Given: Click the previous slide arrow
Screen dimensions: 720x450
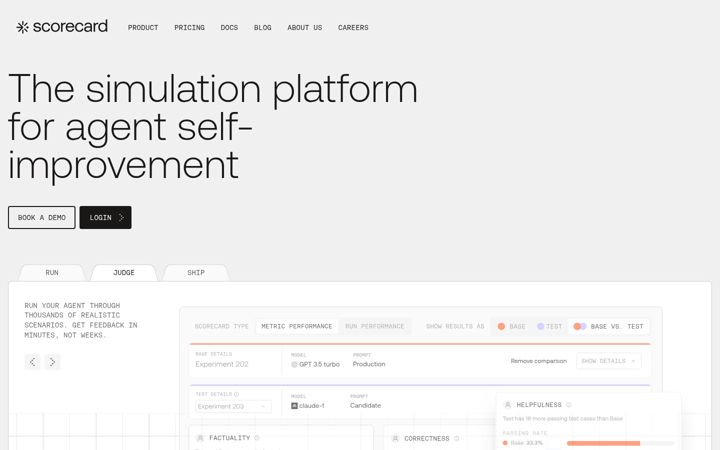Looking at the screenshot, I should pyautogui.click(x=32, y=362).
